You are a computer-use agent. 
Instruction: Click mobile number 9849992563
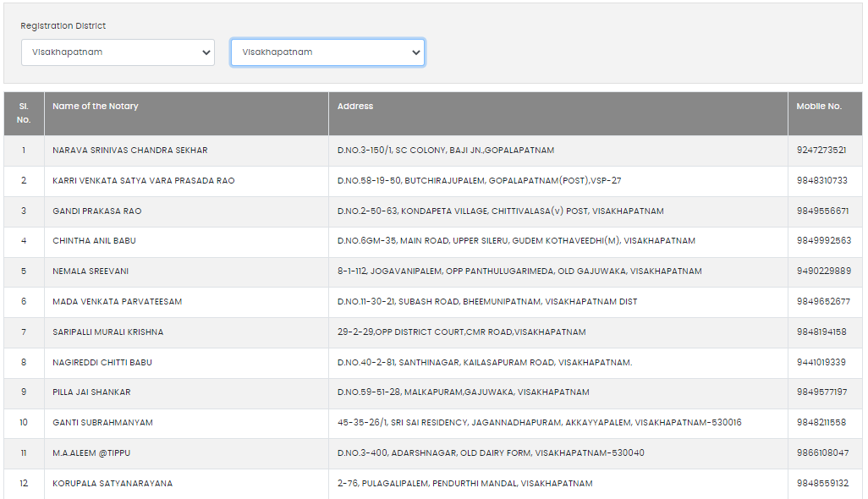tap(823, 241)
